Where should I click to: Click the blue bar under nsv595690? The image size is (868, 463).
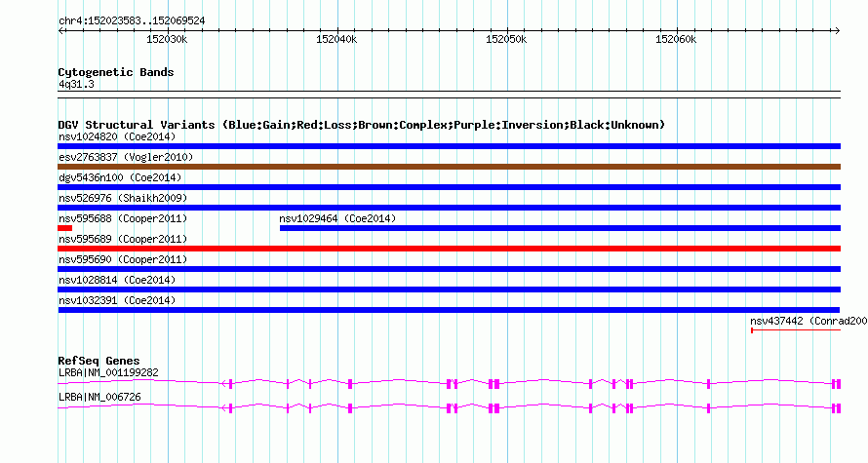[x=449, y=269]
